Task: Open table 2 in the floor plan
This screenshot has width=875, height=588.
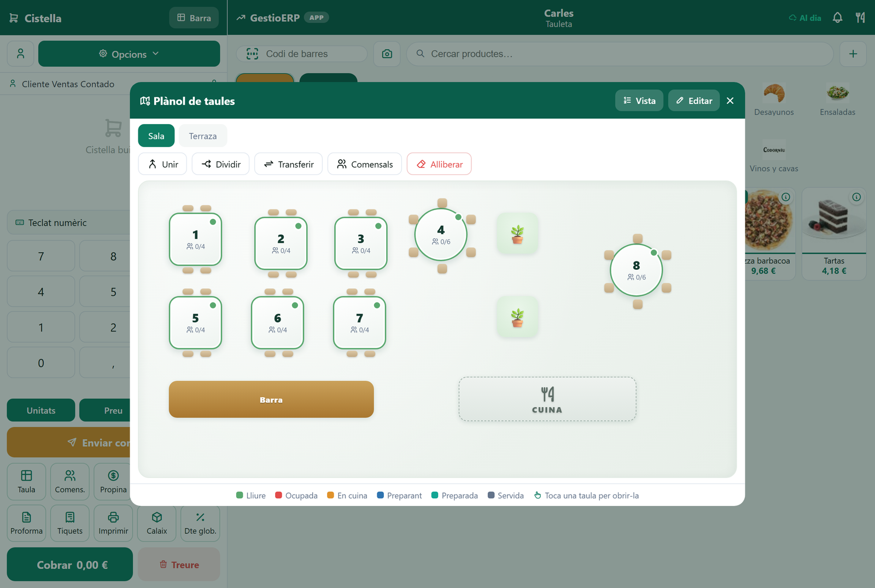Action: tap(281, 243)
